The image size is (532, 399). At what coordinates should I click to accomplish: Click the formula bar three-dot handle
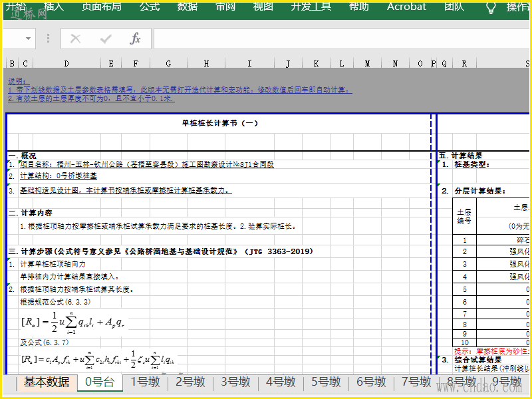point(48,39)
